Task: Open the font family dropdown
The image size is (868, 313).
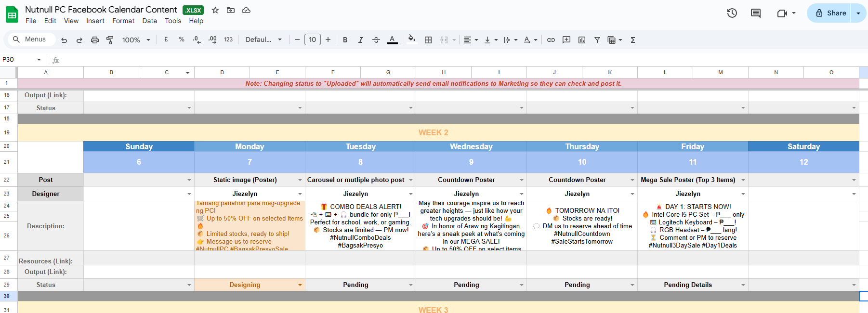Action: click(x=263, y=39)
